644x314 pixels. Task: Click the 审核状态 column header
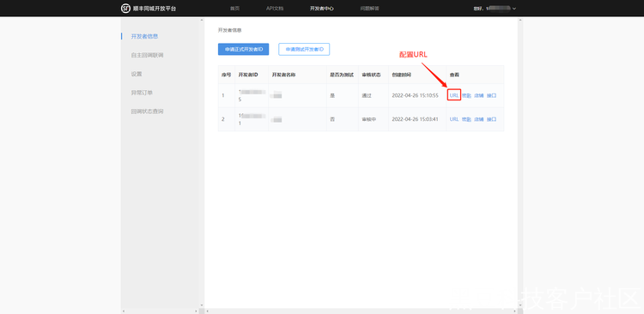pyautogui.click(x=371, y=75)
